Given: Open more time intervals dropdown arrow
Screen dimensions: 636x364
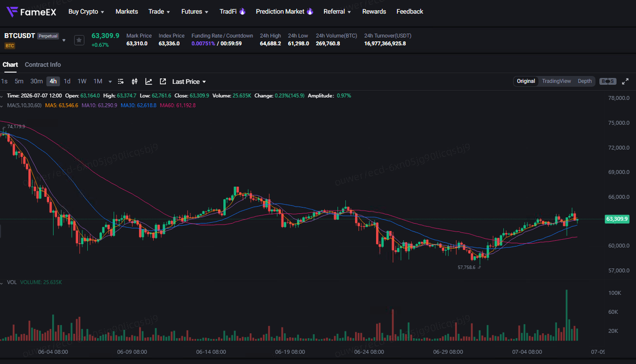Looking at the screenshot, I should coord(110,81).
